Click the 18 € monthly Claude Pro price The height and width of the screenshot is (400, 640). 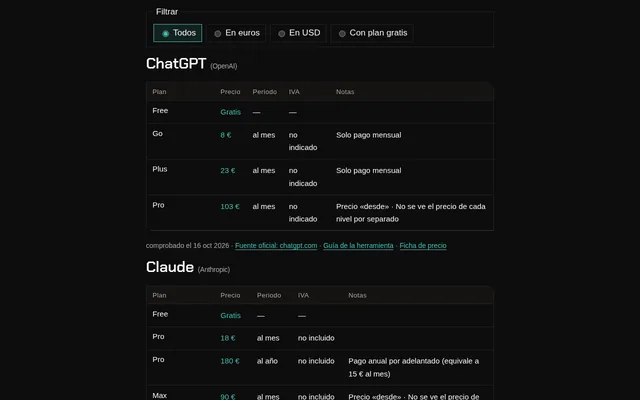[x=228, y=338]
